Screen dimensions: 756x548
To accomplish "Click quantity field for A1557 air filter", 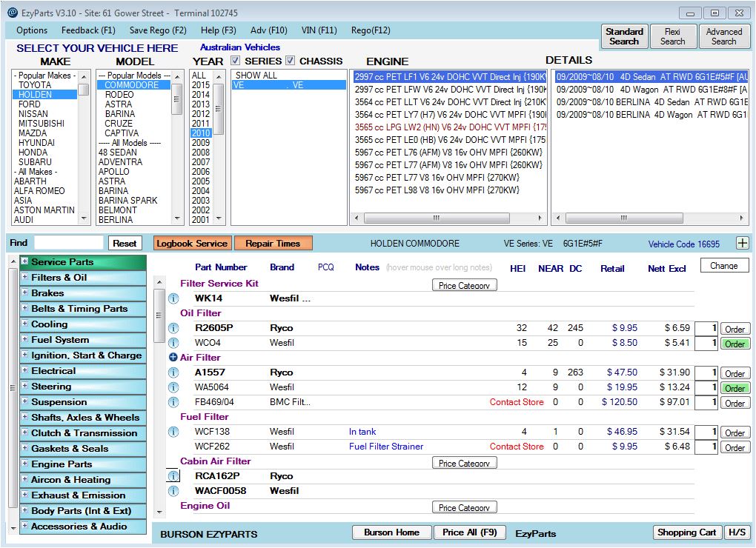I will (x=706, y=372).
